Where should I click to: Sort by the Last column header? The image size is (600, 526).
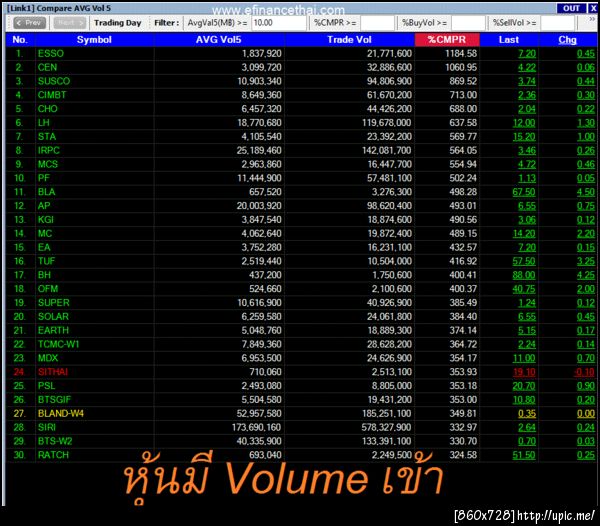509,40
